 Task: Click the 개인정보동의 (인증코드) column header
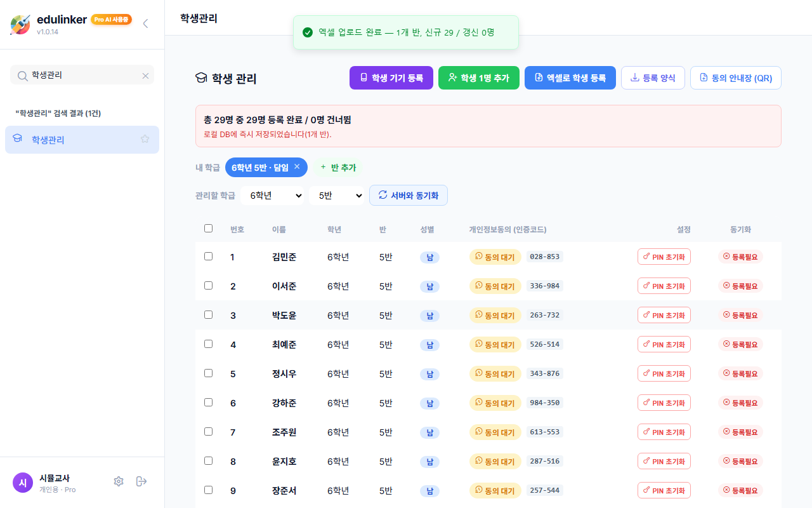click(x=507, y=229)
